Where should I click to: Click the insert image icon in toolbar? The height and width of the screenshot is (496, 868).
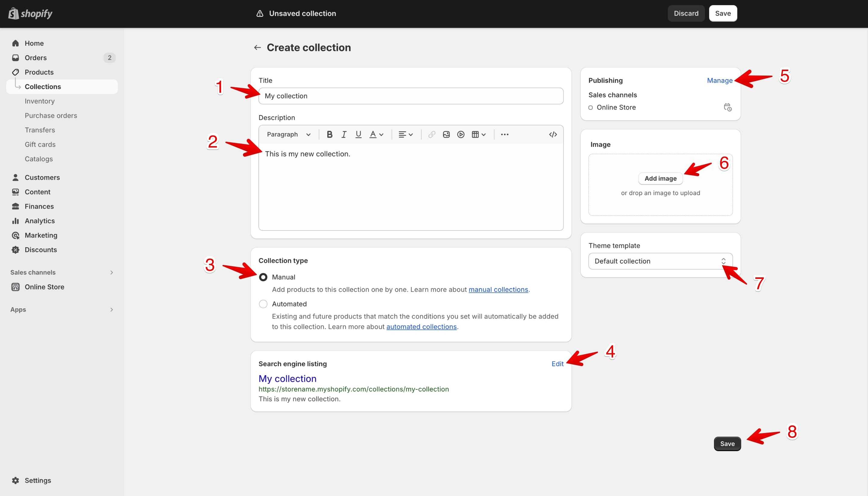tap(446, 135)
